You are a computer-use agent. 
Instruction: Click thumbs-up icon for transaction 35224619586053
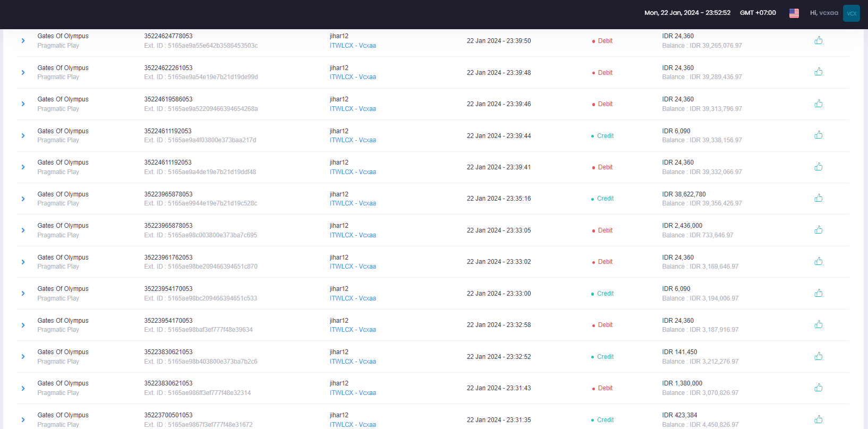coord(819,104)
